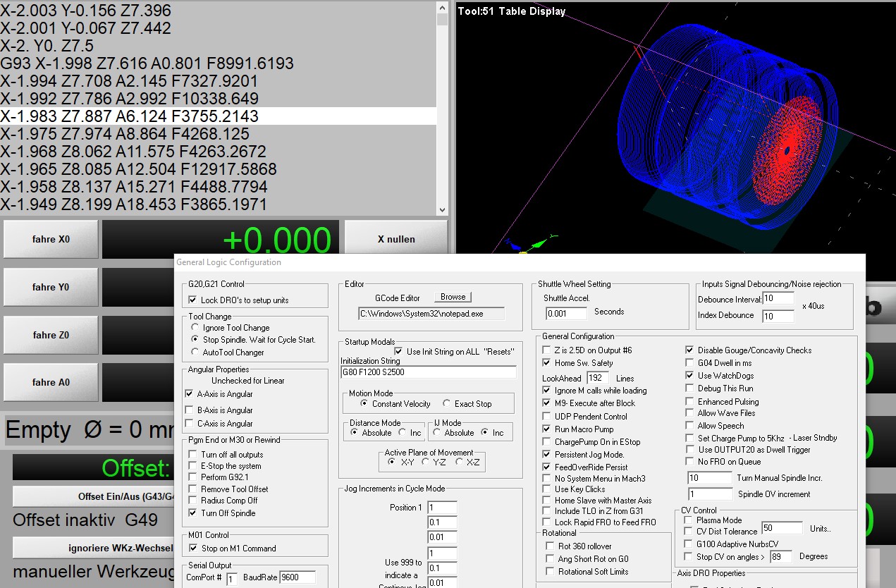
Task: Toggle 'Ignore M calls while loading'
Action: coord(547,391)
